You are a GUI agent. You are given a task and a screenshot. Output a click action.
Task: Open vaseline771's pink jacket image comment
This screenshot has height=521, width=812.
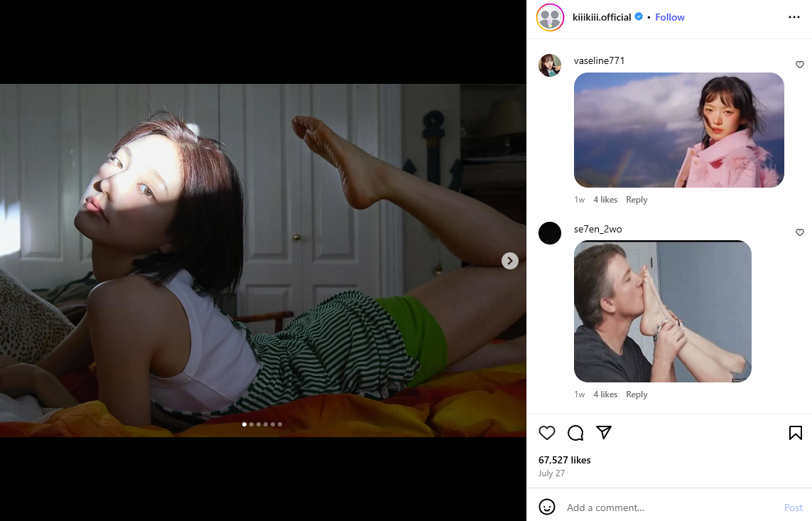(679, 130)
